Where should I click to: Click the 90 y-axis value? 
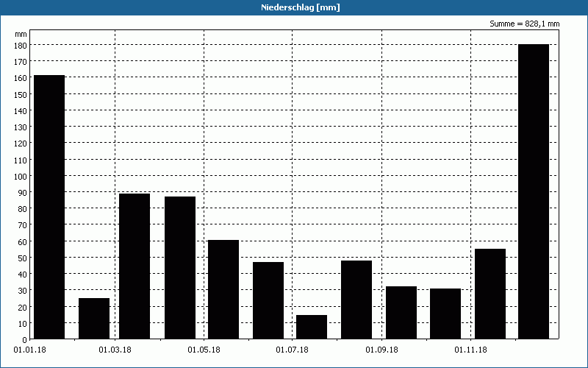click(23, 193)
